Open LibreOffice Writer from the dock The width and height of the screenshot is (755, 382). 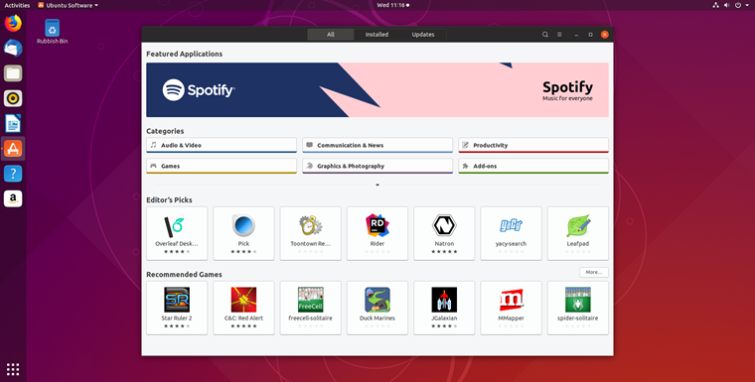[x=13, y=124]
